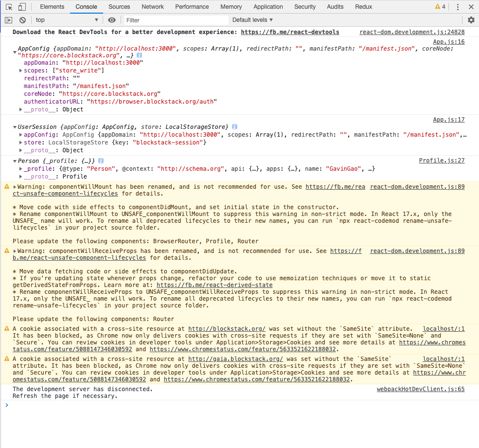
Task: Open the fb.me/react-devtools link
Action: point(290,32)
